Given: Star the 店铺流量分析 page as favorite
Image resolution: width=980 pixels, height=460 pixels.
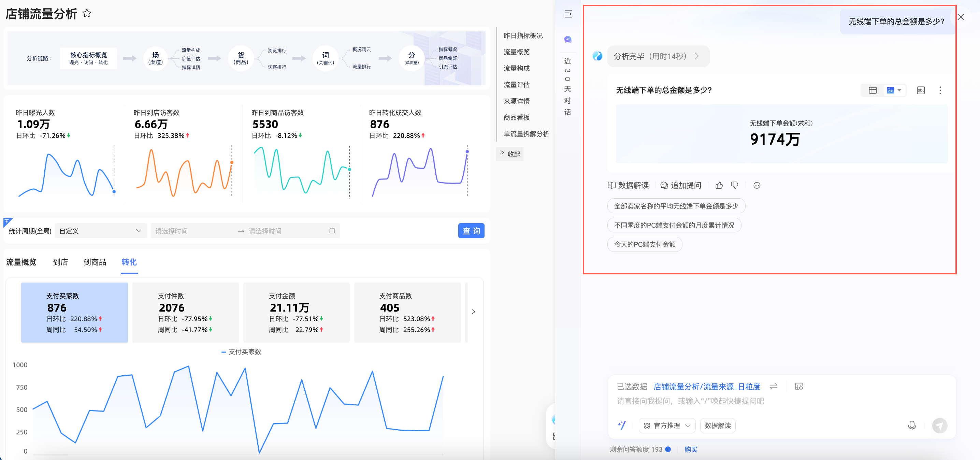Looking at the screenshot, I should click(87, 14).
